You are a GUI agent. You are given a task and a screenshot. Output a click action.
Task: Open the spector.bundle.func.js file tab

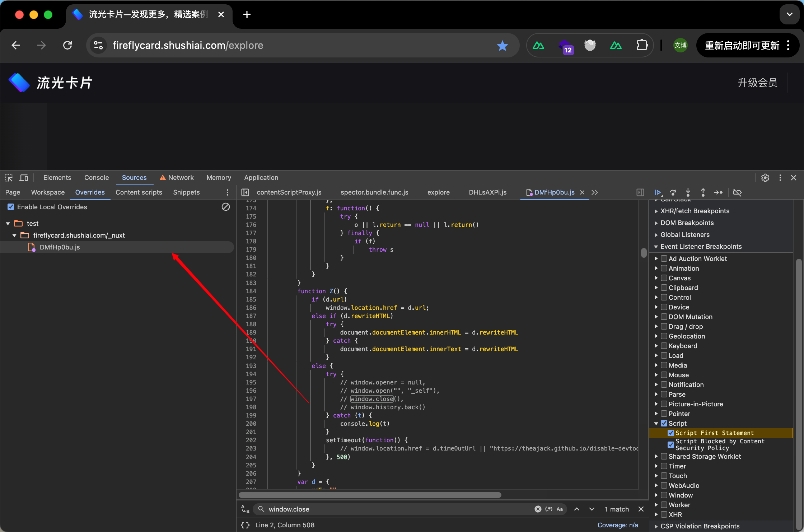[374, 192]
